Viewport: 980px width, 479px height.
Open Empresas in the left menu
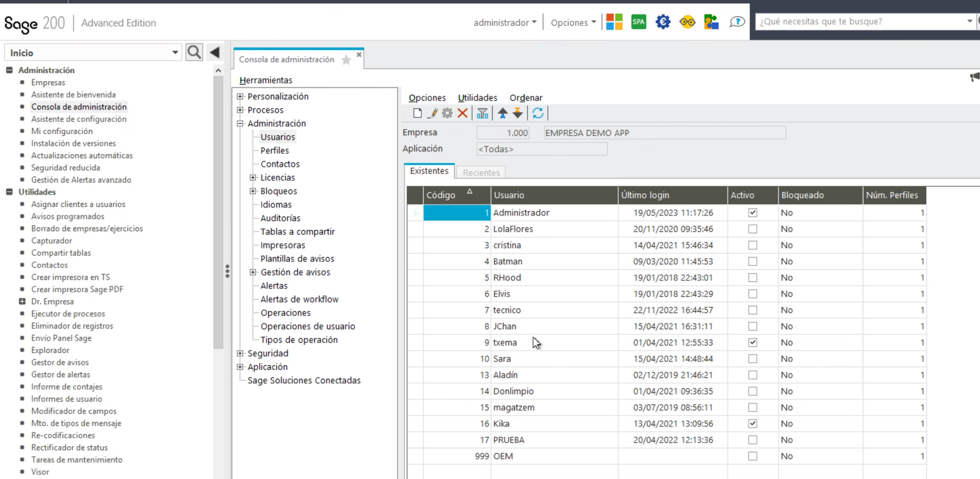[x=48, y=82]
